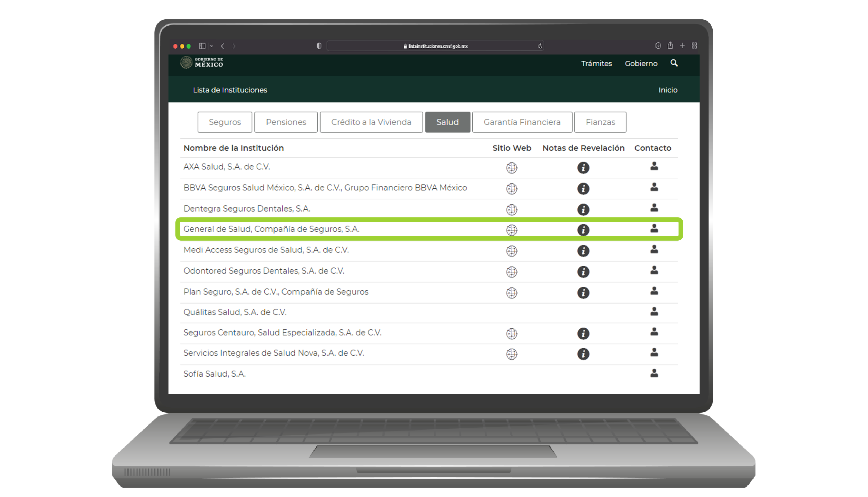Open the browser share menu
This screenshot has width=868, height=497.
click(x=670, y=45)
